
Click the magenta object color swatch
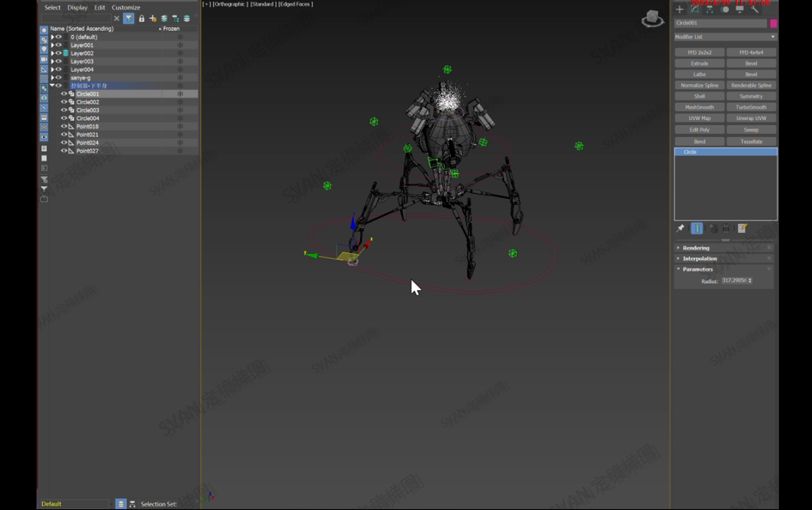[x=773, y=23]
